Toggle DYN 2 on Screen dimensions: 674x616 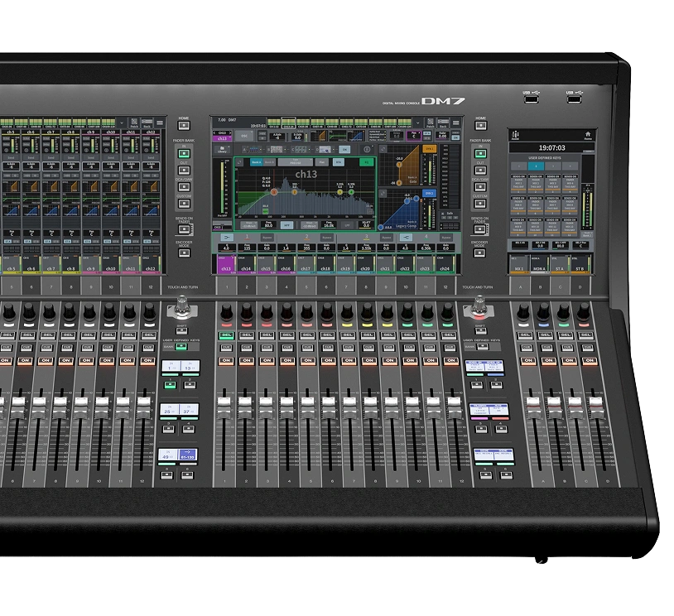click(x=430, y=193)
